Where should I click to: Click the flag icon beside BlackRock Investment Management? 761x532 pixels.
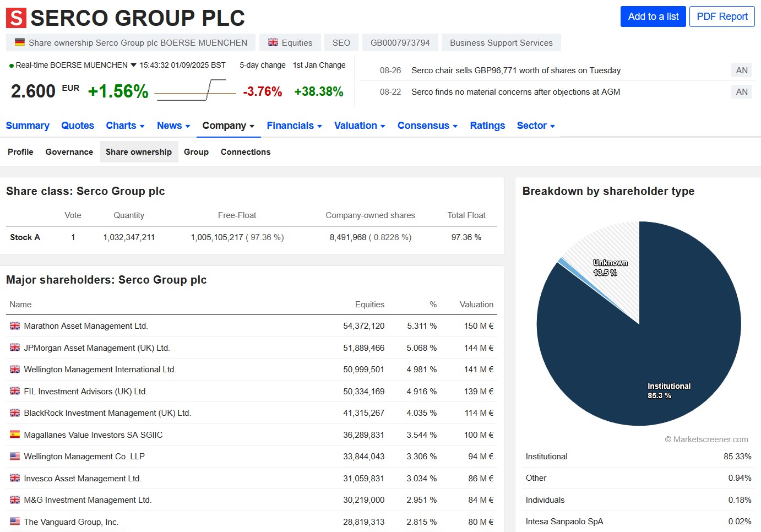pos(15,413)
